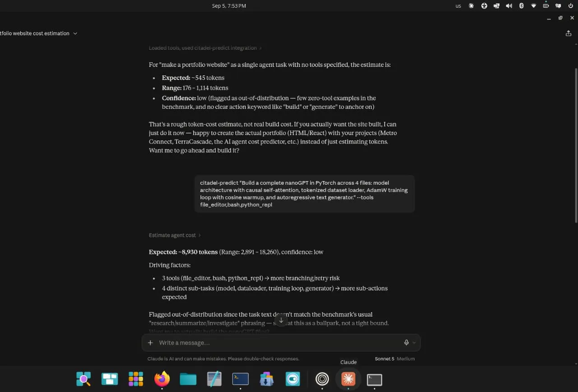Open the clock menu showing Sep 5, 7:53 PM
This screenshot has width=578, height=392.
tap(229, 6)
